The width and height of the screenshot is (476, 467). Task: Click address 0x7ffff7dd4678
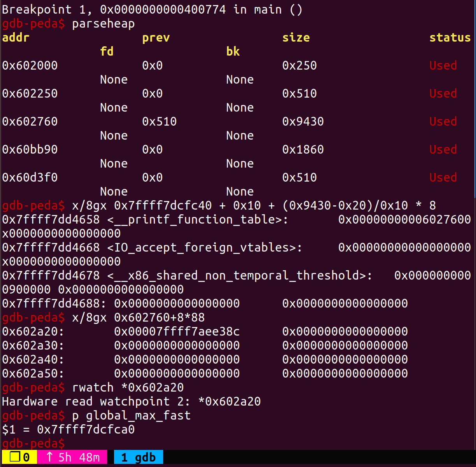pos(51,275)
